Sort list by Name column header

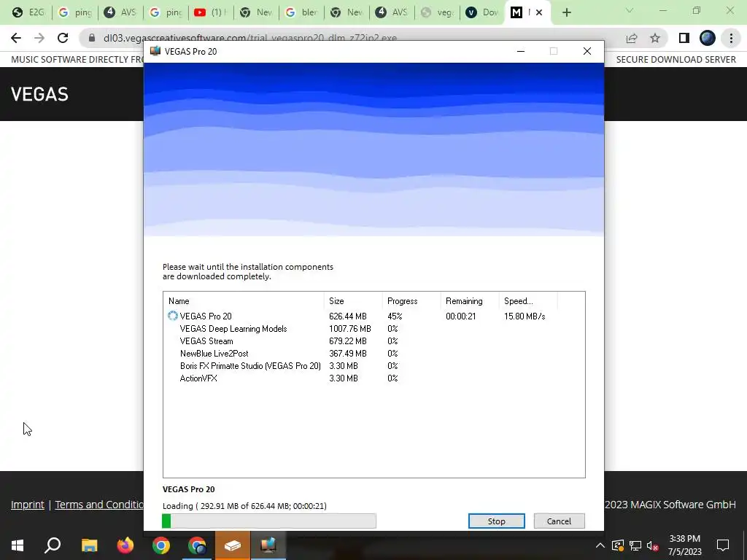[244, 301]
